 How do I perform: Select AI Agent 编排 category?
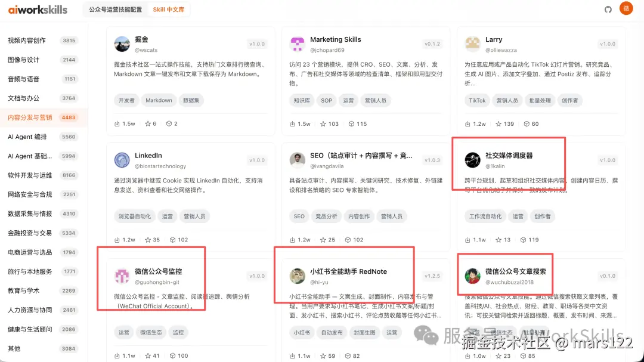coord(43,137)
